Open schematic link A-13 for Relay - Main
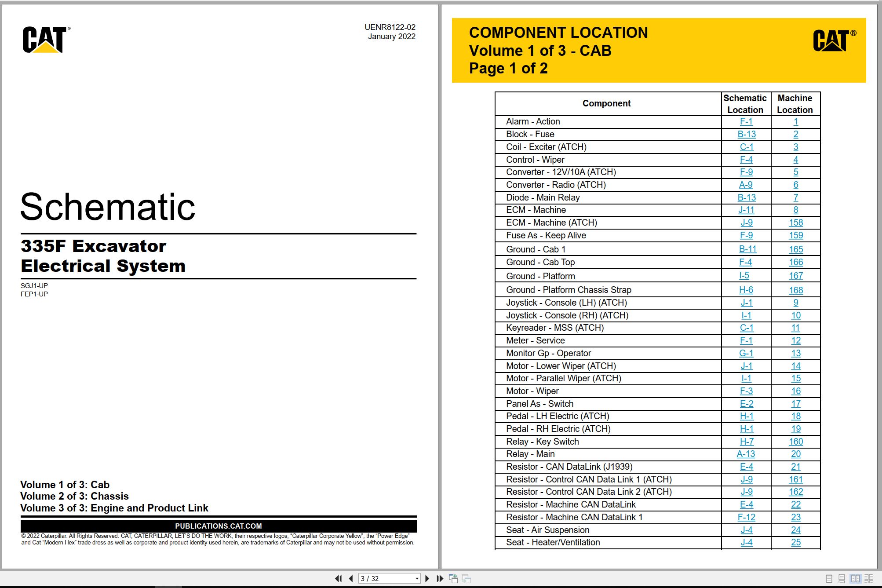Screen dimensions: 882x588 click(746, 454)
